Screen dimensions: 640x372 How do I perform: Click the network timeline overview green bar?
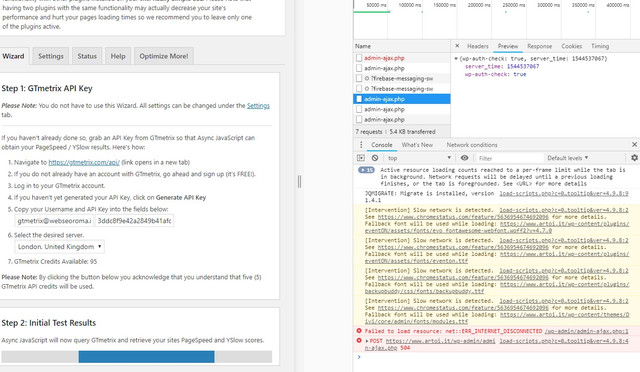(x=372, y=12)
